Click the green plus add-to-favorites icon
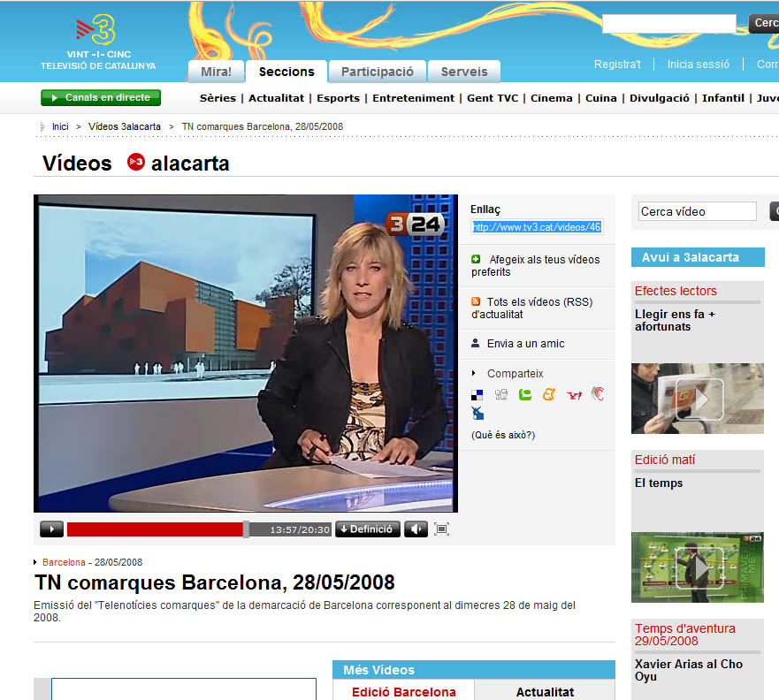The height and width of the screenshot is (700, 779). tap(476, 259)
